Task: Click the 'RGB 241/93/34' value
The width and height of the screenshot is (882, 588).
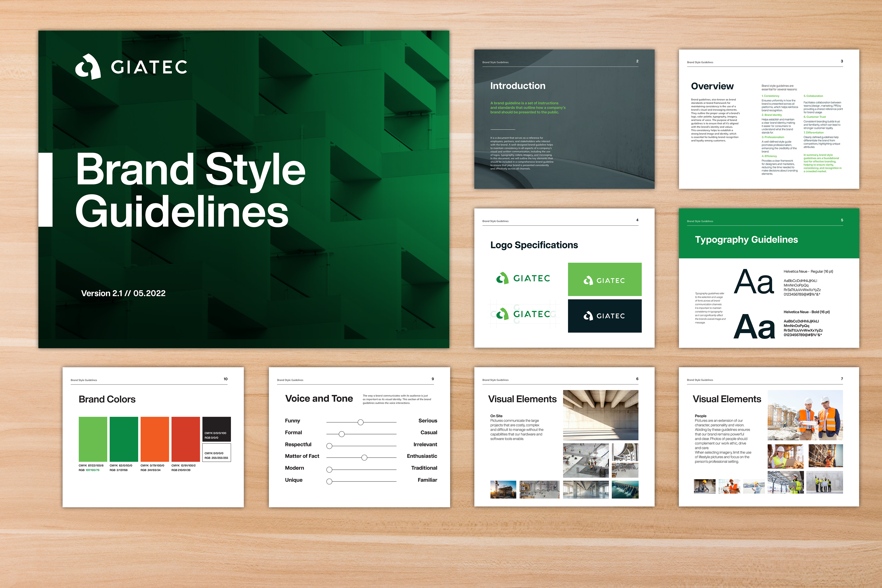Action: [150, 470]
